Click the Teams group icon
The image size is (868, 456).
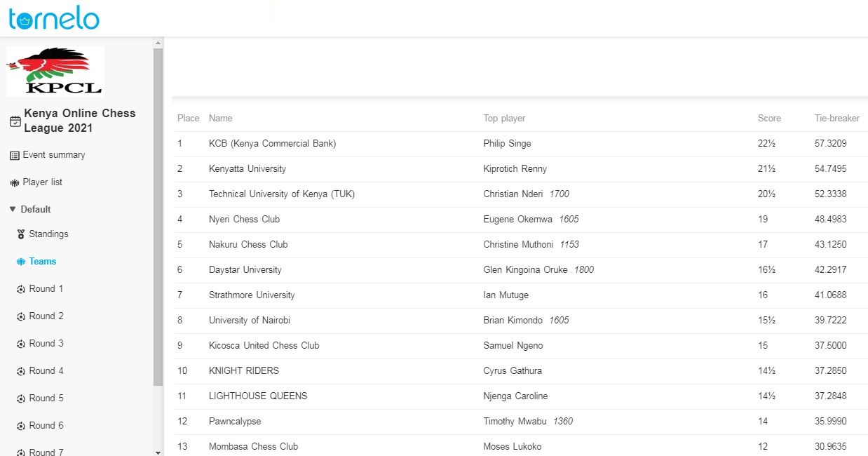tap(21, 262)
